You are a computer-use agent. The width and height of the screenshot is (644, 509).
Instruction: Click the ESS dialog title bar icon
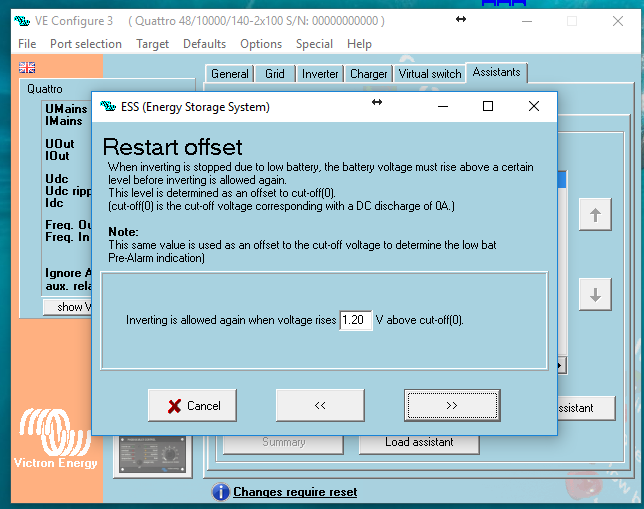108,106
